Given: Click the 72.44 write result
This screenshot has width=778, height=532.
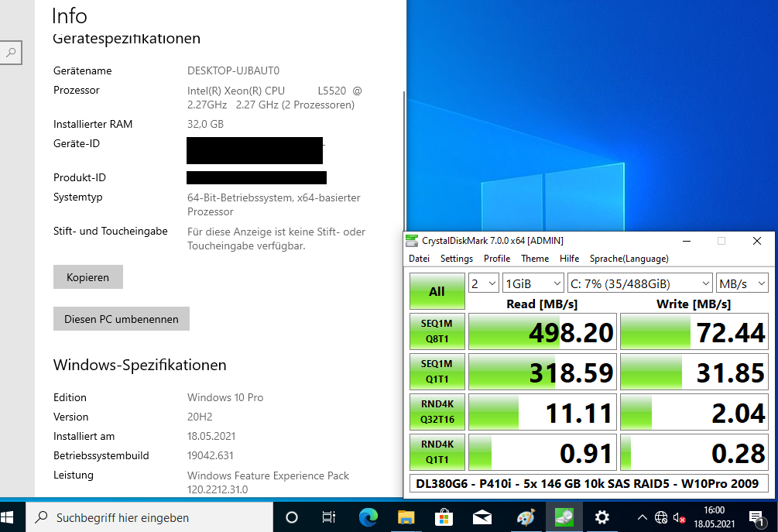Looking at the screenshot, I should (x=694, y=331).
